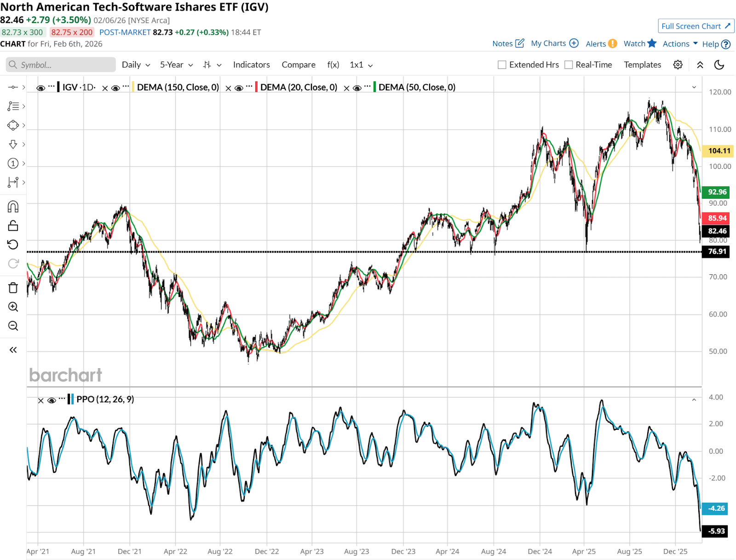This screenshot has height=560, width=736.
Task: Collapse the left drawing toolbar
Action: tap(13, 350)
